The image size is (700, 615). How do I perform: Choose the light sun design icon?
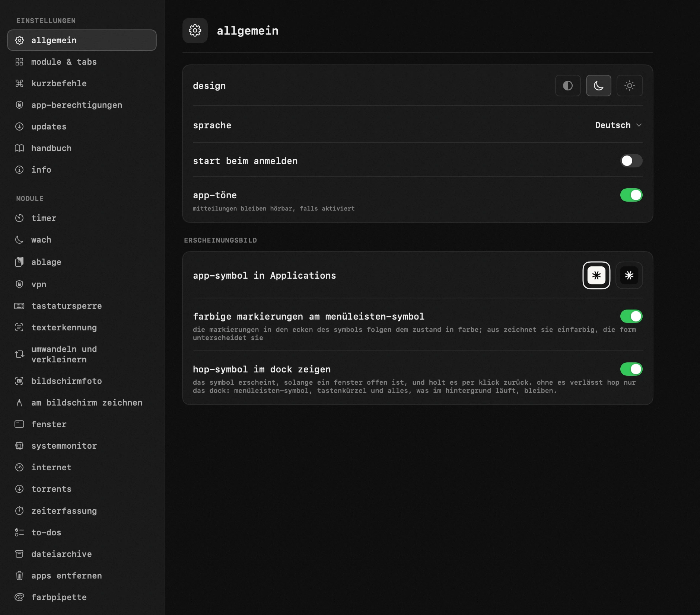coord(630,86)
